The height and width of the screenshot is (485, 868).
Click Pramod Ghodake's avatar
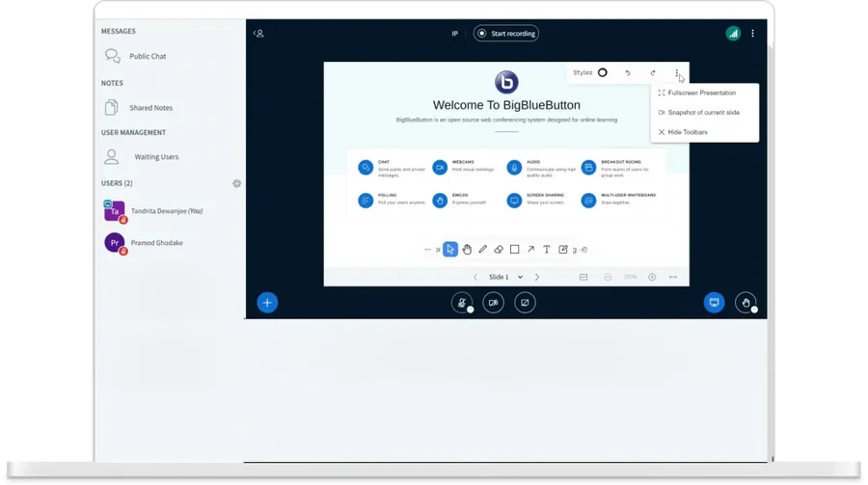click(x=115, y=243)
